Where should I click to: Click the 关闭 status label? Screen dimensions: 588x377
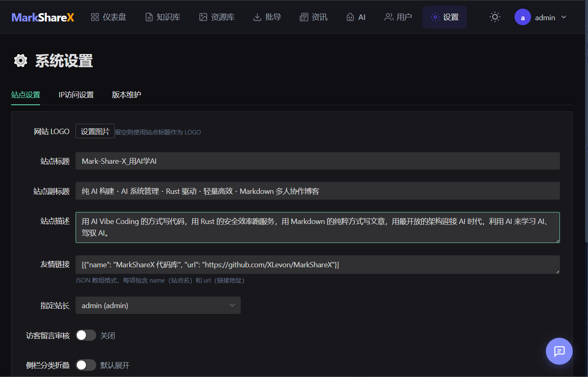point(108,336)
